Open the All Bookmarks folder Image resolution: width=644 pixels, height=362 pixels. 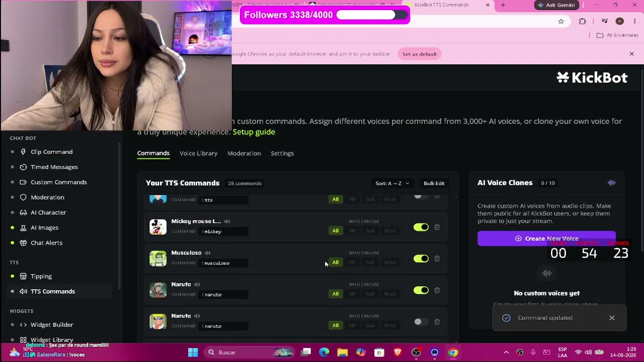pyautogui.click(x=617, y=35)
